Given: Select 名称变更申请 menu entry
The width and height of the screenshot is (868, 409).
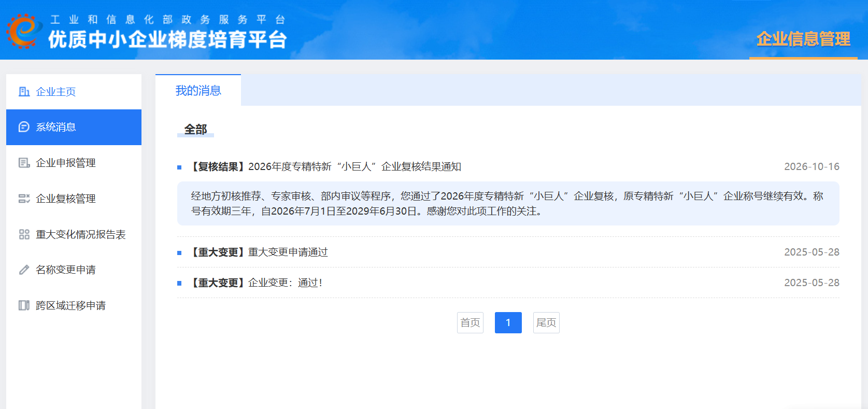Looking at the screenshot, I should coord(74,270).
